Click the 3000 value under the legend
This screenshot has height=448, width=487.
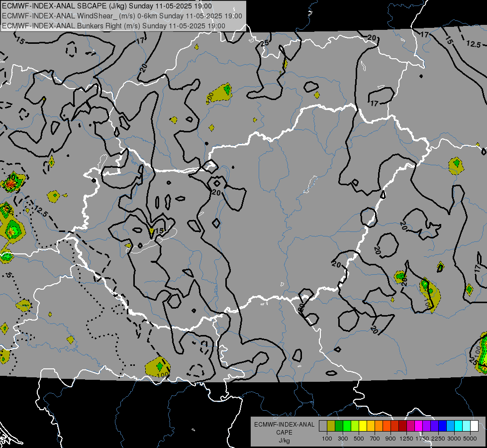coord(454,439)
